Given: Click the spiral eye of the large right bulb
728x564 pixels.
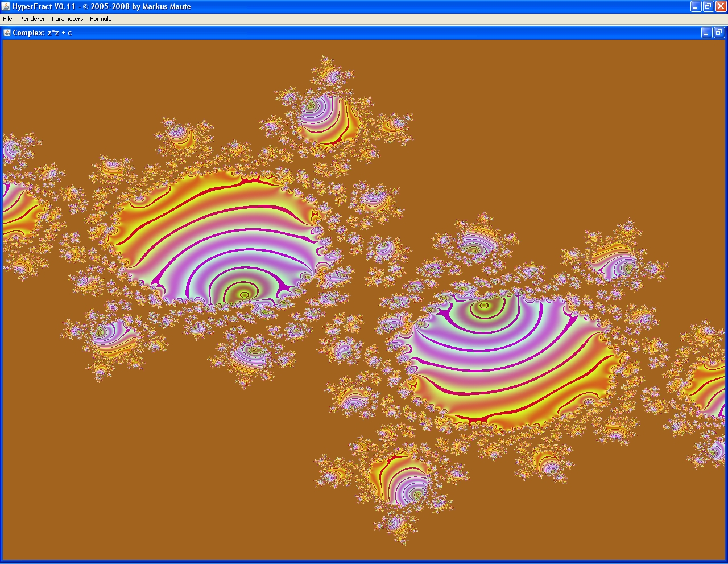Looking at the screenshot, I should (484, 306).
